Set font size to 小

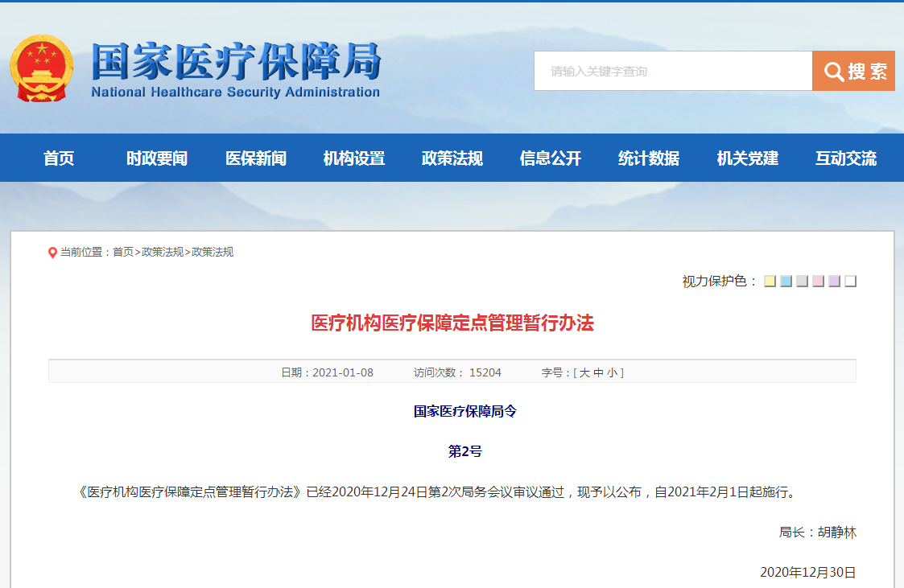pos(613,372)
